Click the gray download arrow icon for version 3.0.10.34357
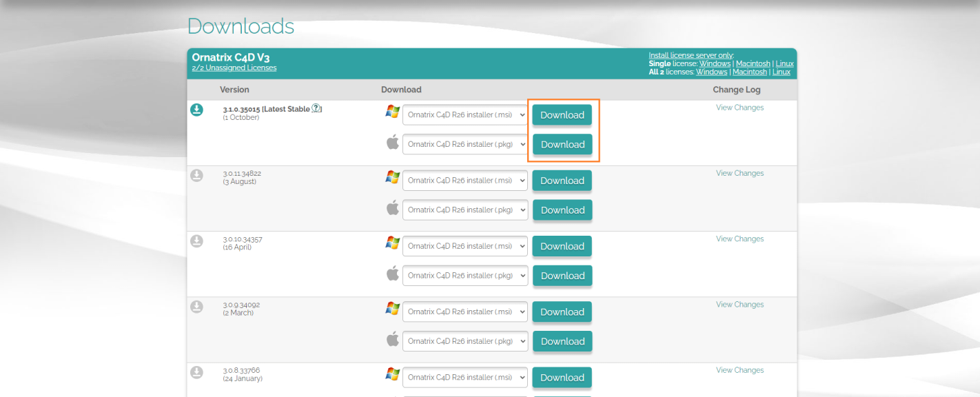The image size is (980, 397). click(x=196, y=241)
